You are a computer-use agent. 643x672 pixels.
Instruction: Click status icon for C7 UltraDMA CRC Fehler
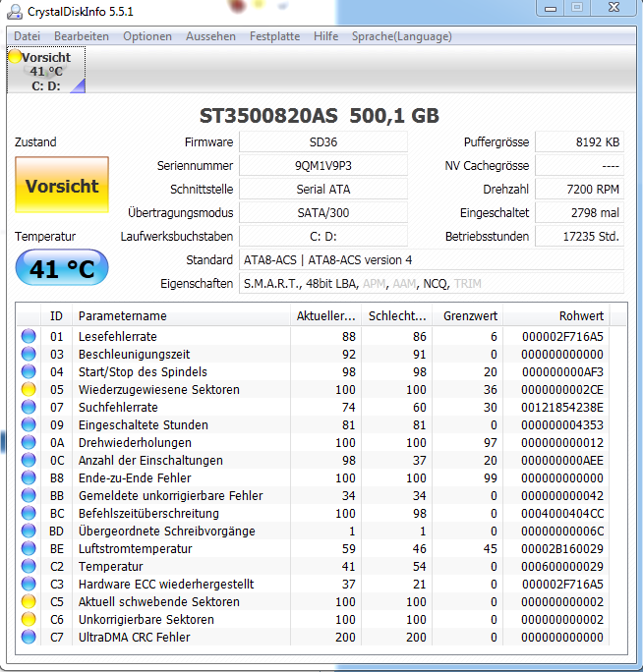pos(29,637)
